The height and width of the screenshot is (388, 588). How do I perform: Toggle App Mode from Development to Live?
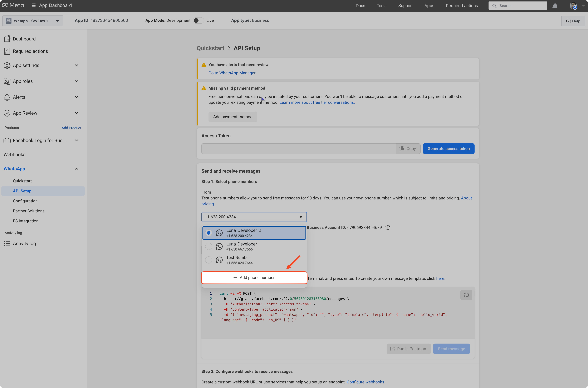[198, 20]
